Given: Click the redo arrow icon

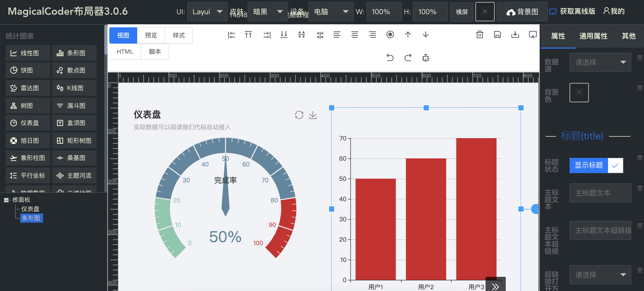Looking at the screenshot, I should coord(408,58).
